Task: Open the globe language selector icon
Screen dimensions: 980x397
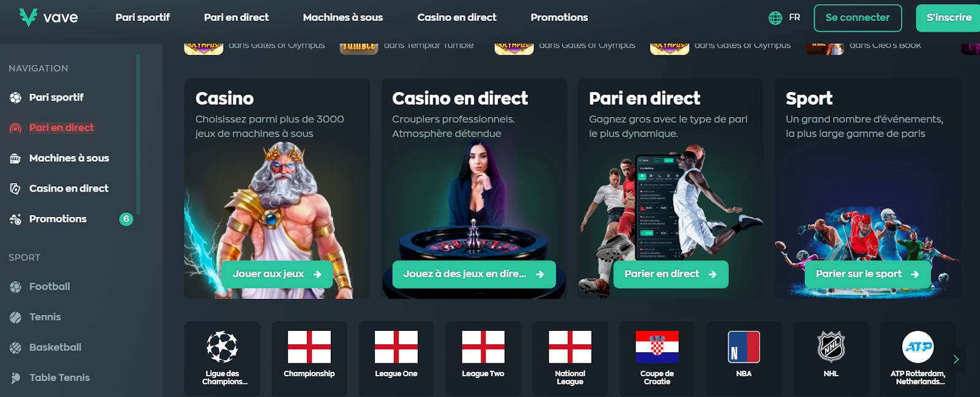Action: click(x=775, y=18)
